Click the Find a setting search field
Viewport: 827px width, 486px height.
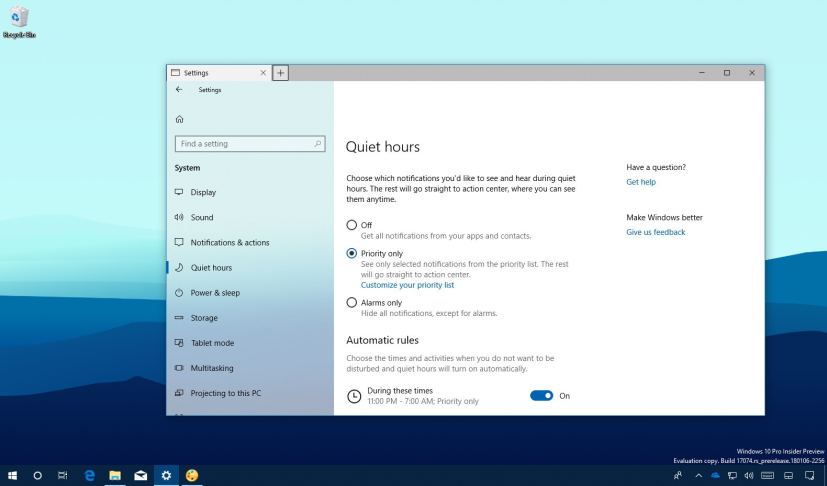click(250, 144)
